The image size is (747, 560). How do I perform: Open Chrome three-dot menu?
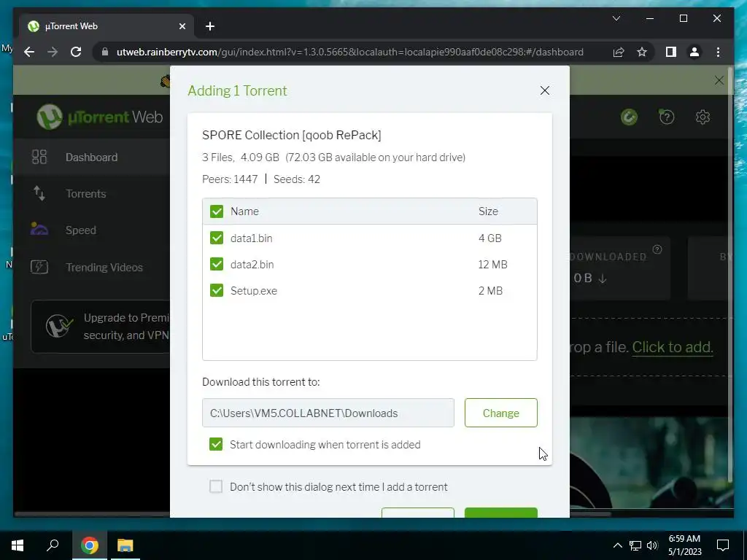(x=718, y=52)
